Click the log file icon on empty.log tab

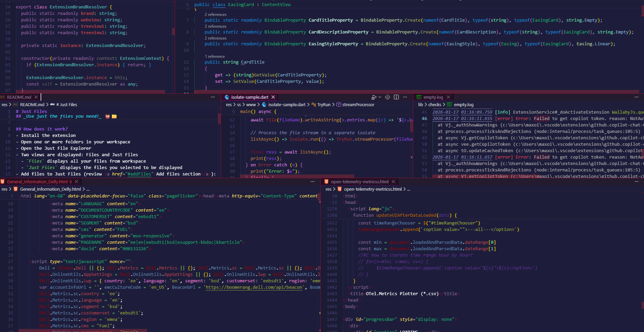click(x=419, y=97)
